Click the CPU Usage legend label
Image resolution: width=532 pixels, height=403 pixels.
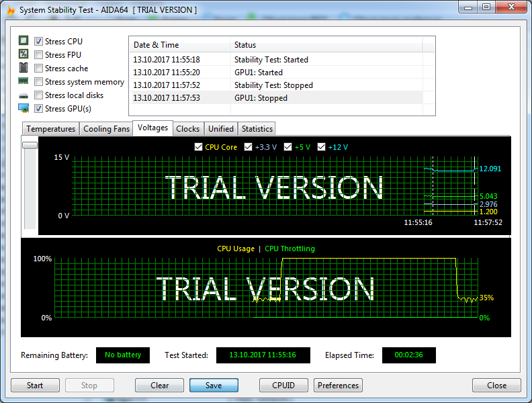tap(236, 249)
